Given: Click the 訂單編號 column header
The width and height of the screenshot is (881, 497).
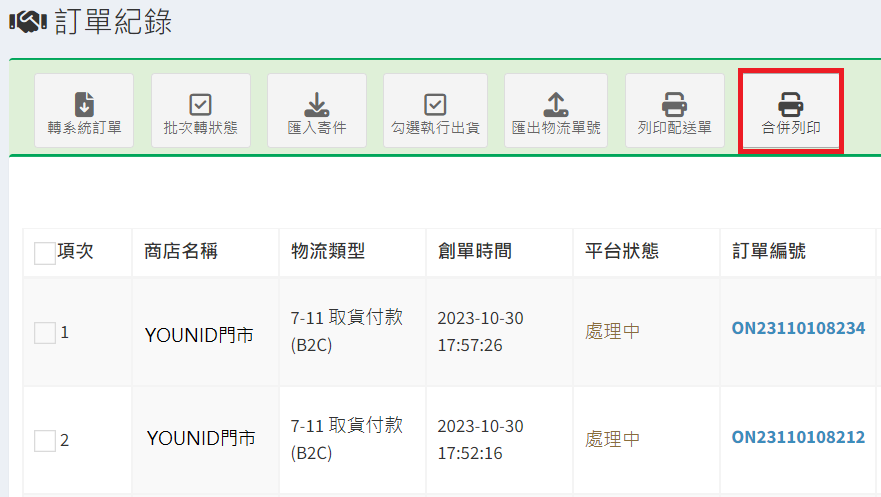Looking at the screenshot, I should [768, 252].
